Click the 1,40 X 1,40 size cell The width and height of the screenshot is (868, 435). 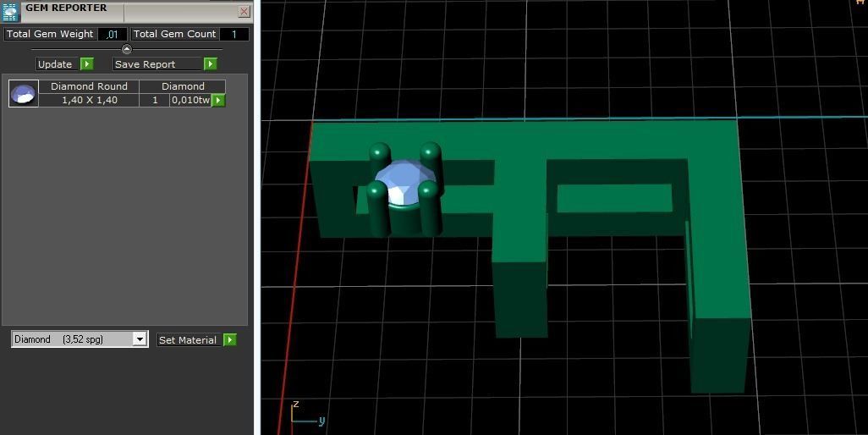tap(89, 100)
